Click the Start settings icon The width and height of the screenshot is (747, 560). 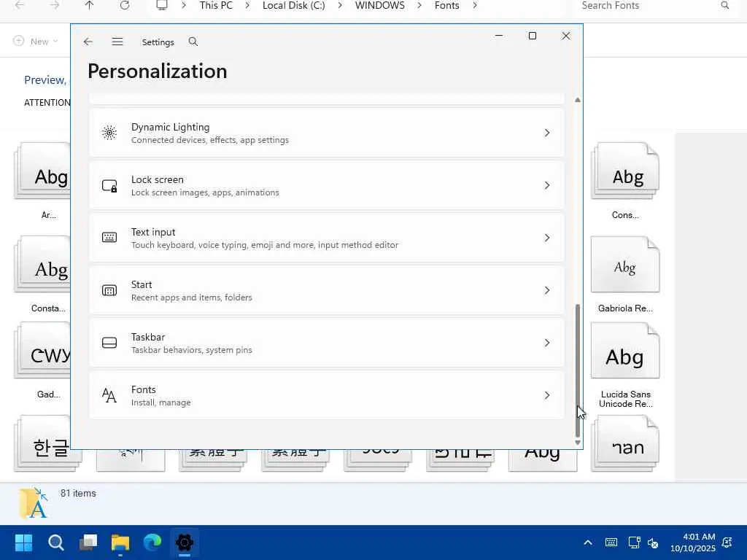[x=109, y=290]
